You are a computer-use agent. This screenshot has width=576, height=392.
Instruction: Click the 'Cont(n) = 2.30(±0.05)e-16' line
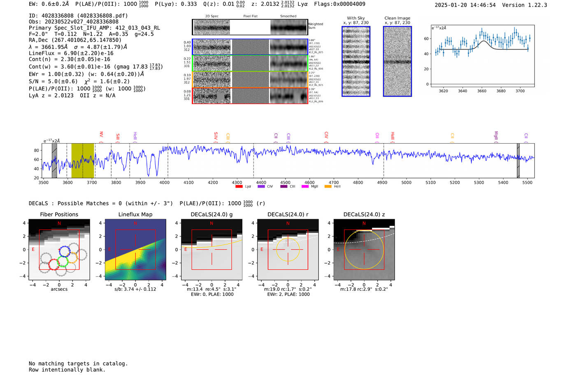click(x=70, y=59)
